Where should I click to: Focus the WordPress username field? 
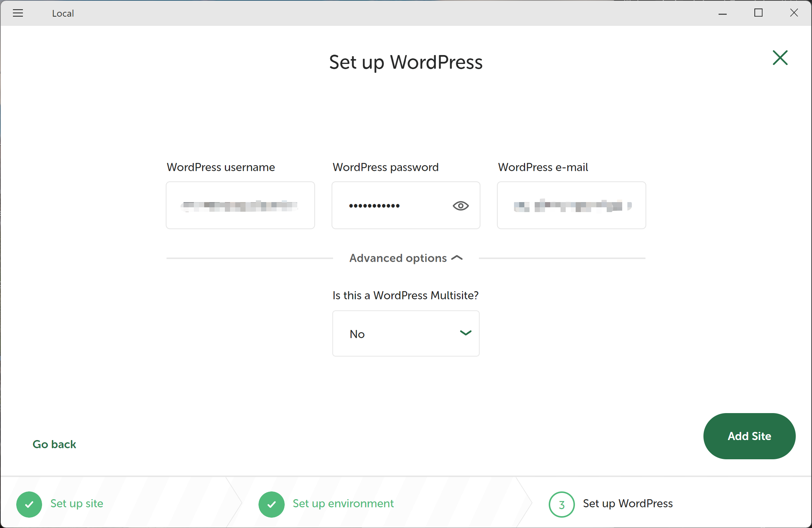pos(240,205)
